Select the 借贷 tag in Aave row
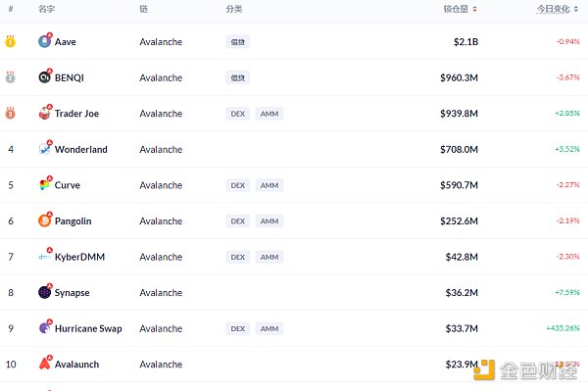The height and width of the screenshot is (391, 588). (238, 41)
